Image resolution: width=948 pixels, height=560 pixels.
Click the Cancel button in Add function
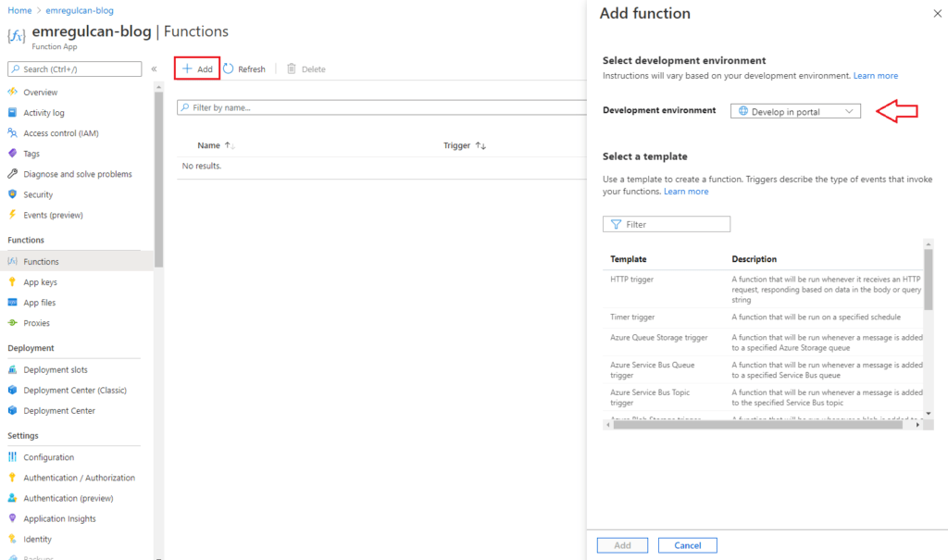[688, 545]
